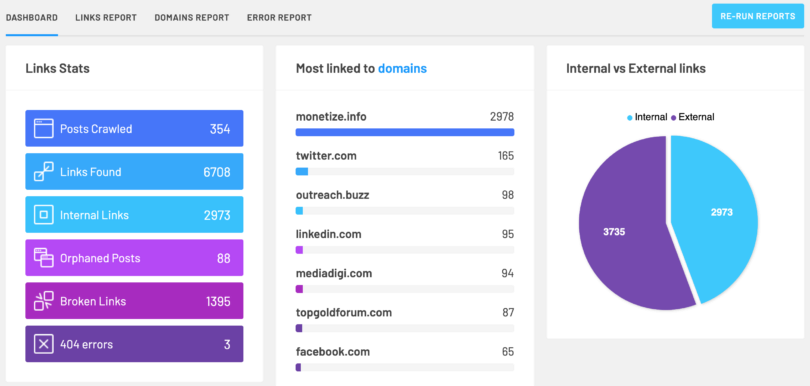Click the Posts Crawled window icon
Image resolution: width=810 pixels, height=386 pixels.
coord(44,128)
